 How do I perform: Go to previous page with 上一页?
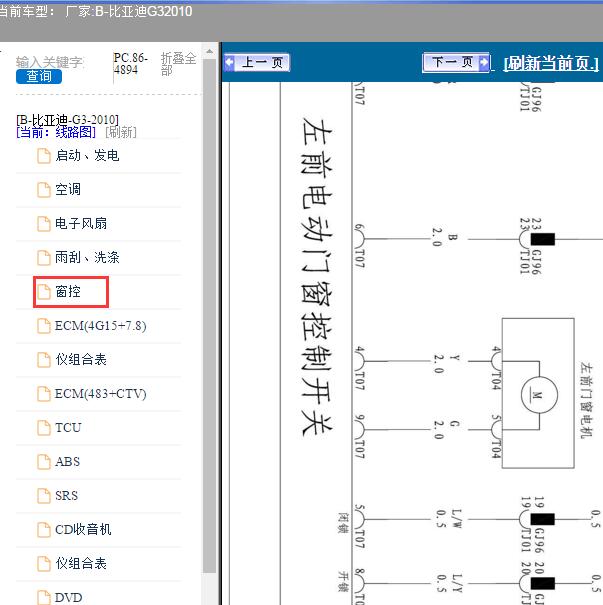pyautogui.click(x=257, y=62)
